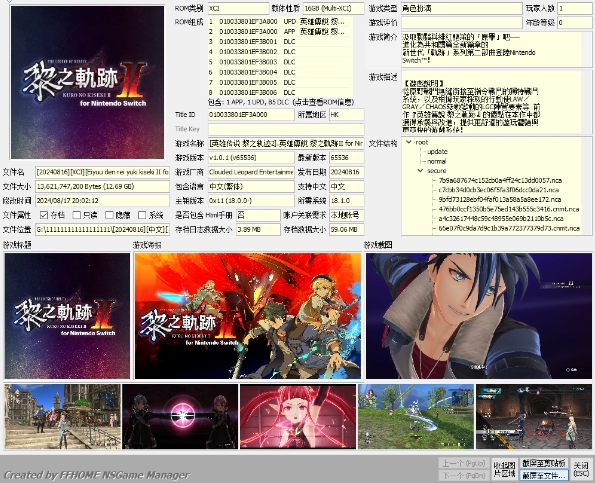Viewport: 595px width, 483px height.
Task: Click the 点击查看ROM信息 link text
Action: (324, 102)
